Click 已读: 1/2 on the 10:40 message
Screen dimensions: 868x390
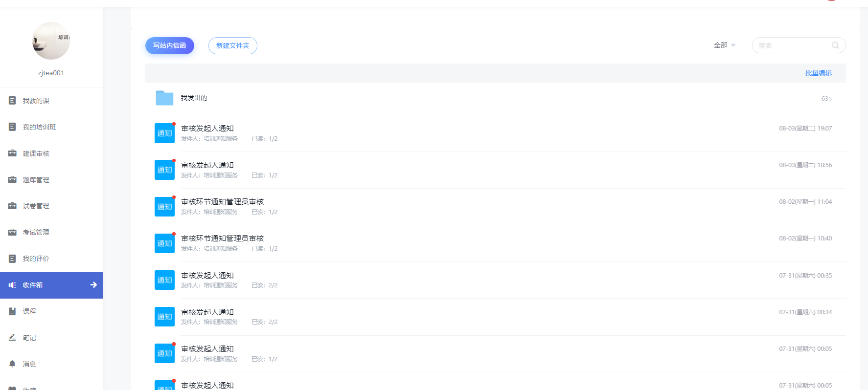pos(265,249)
